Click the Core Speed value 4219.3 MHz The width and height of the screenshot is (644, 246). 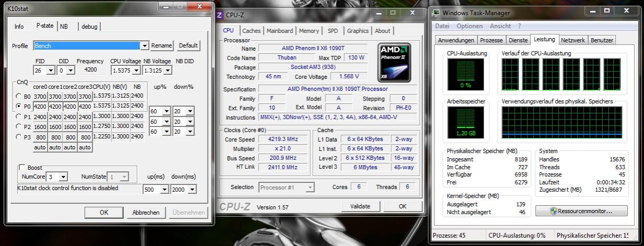point(284,139)
